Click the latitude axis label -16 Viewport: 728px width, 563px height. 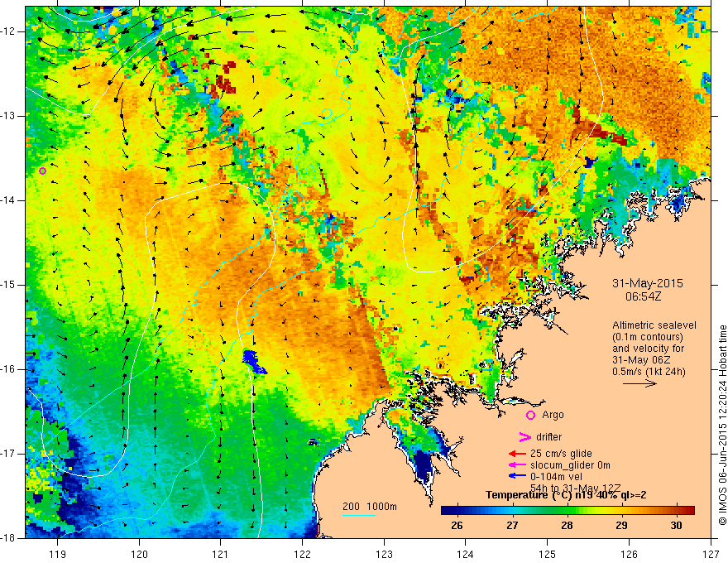9,369
